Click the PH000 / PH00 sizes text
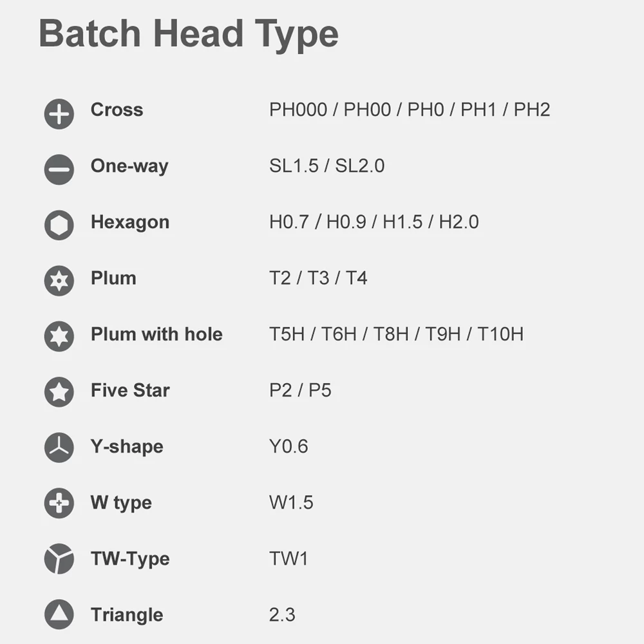The height and width of the screenshot is (644, 644). pos(410,109)
